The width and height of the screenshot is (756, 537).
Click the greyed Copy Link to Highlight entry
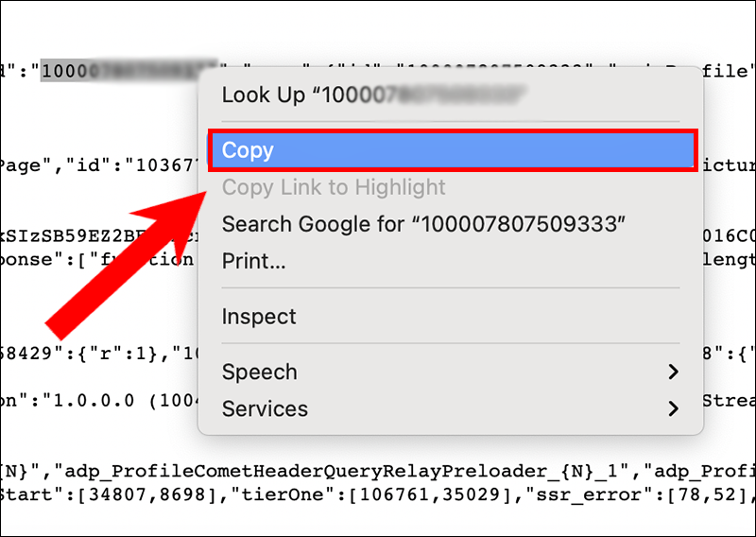pyautogui.click(x=334, y=187)
